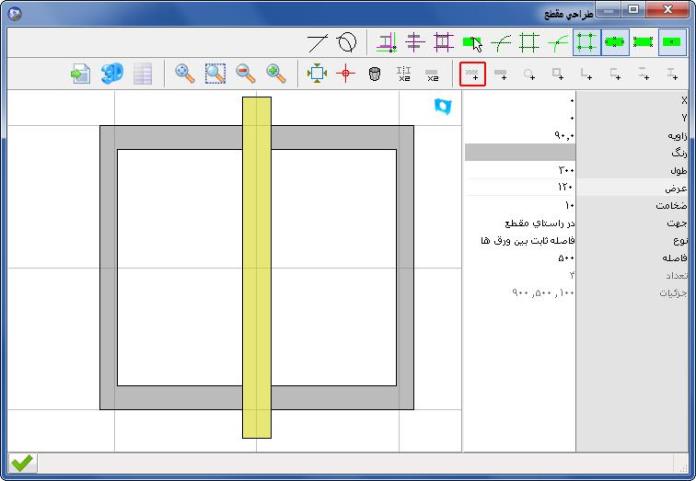The width and height of the screenshot is (696, 481).
Task: Click the fit-to-view arrows icon
Action: tap(317, 74)
